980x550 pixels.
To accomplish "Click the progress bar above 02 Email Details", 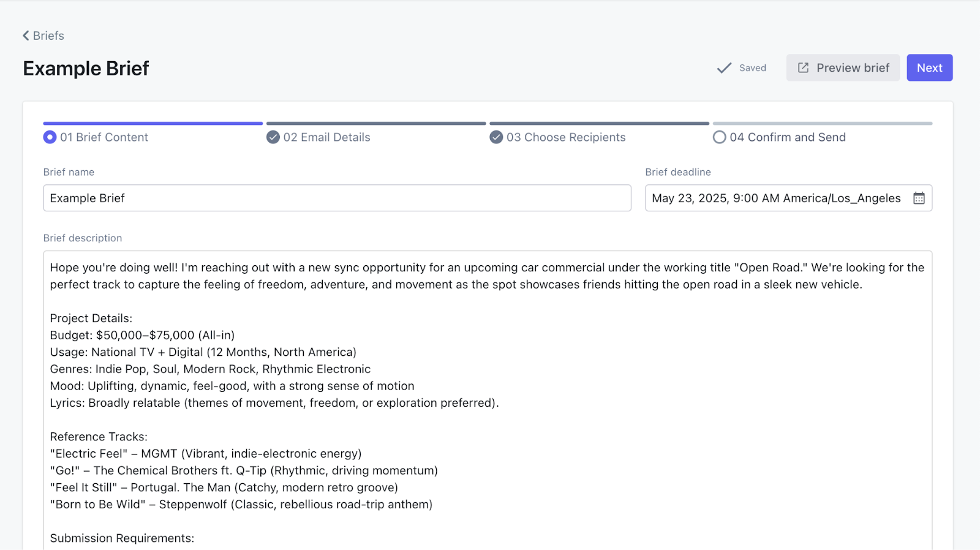I will tap(376, 124).
